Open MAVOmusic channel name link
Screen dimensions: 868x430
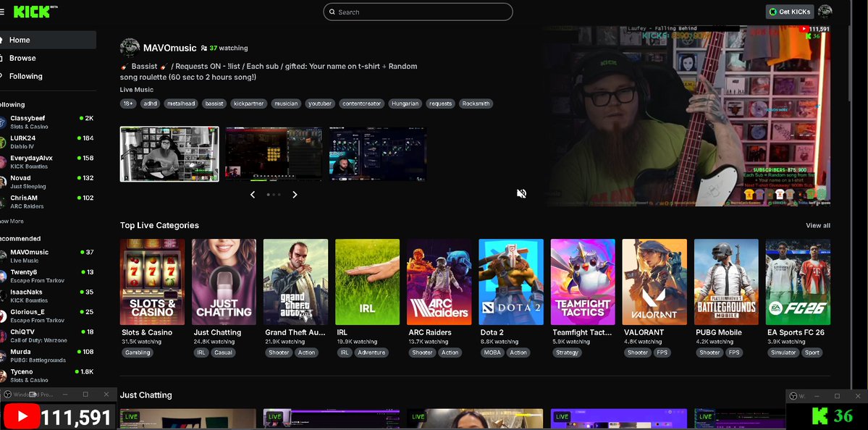169,49
